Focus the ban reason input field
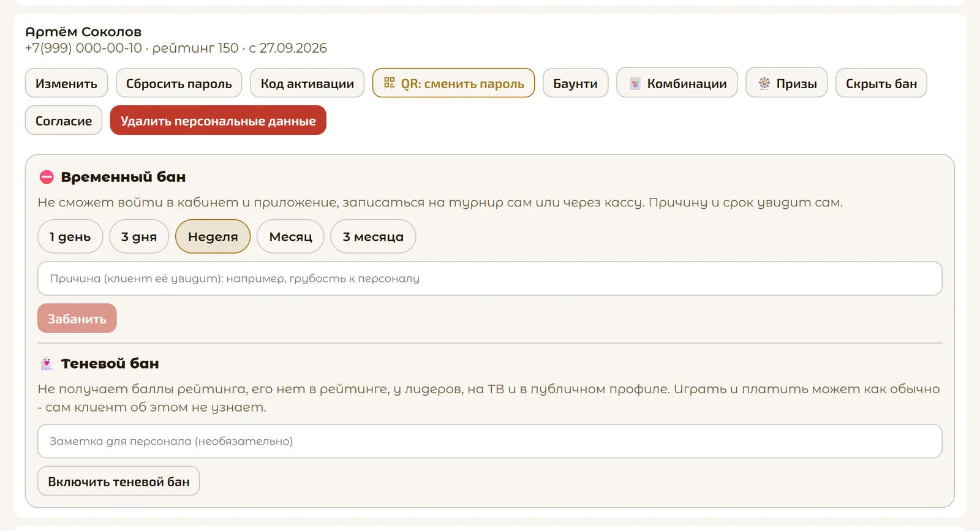The width and height of the screenshot is (980, 531). [x=489, y=279]
